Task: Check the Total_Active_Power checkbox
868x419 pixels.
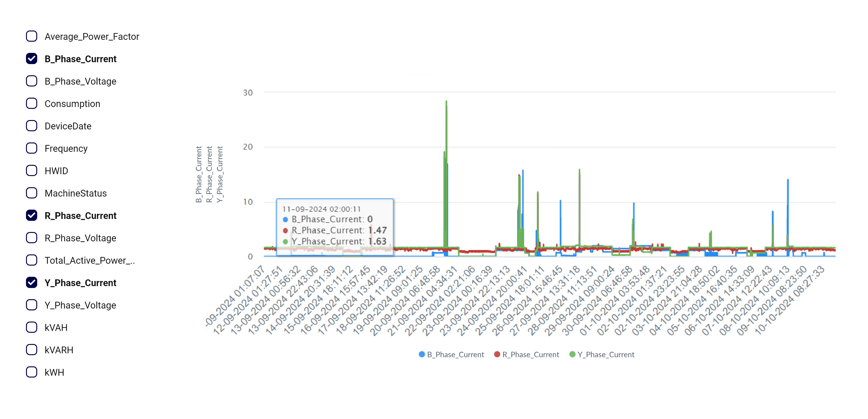Action: point(32,260)
